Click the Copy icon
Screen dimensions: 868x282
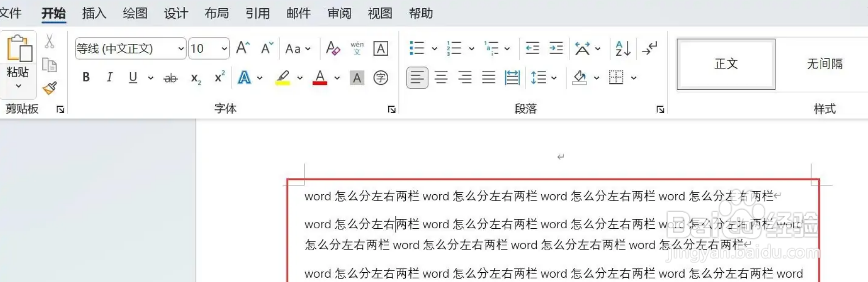pos(49,65)
